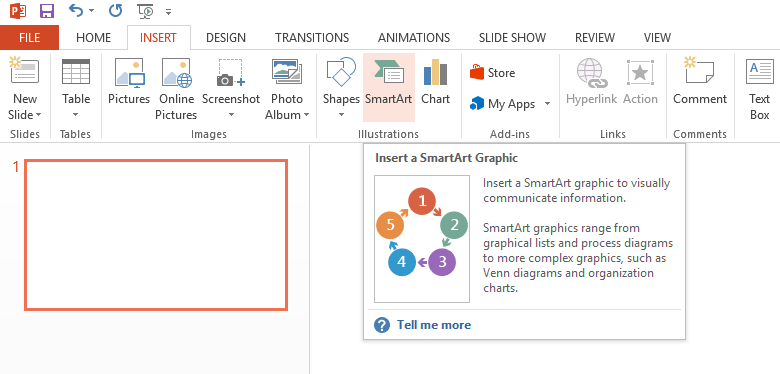Click the 'Slides' group label
Image resolution: width=780 pixels, height=374 pixels.
coord(24,134)
